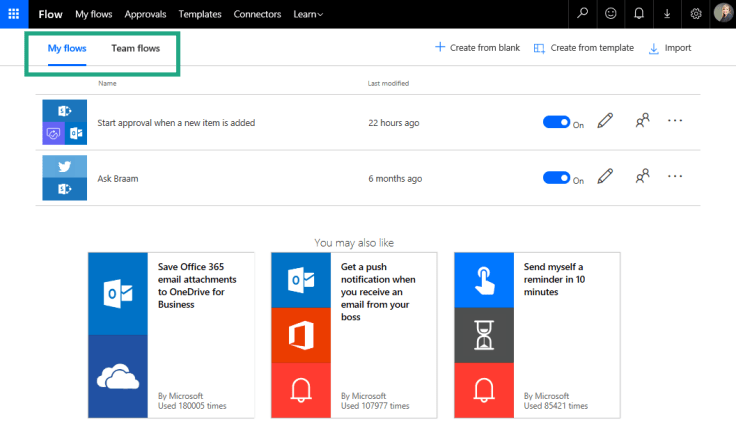Open the Connectors menu item
The image size is (736, 424).
pos(257,14)
